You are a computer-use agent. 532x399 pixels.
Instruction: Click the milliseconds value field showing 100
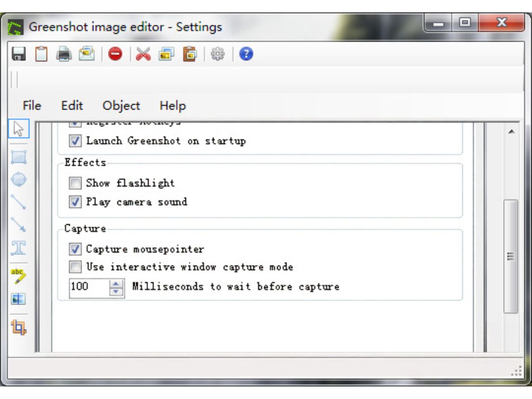point(89,287)
